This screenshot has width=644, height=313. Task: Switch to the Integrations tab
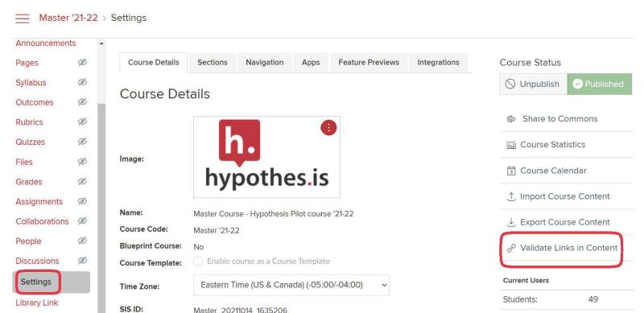438,63
